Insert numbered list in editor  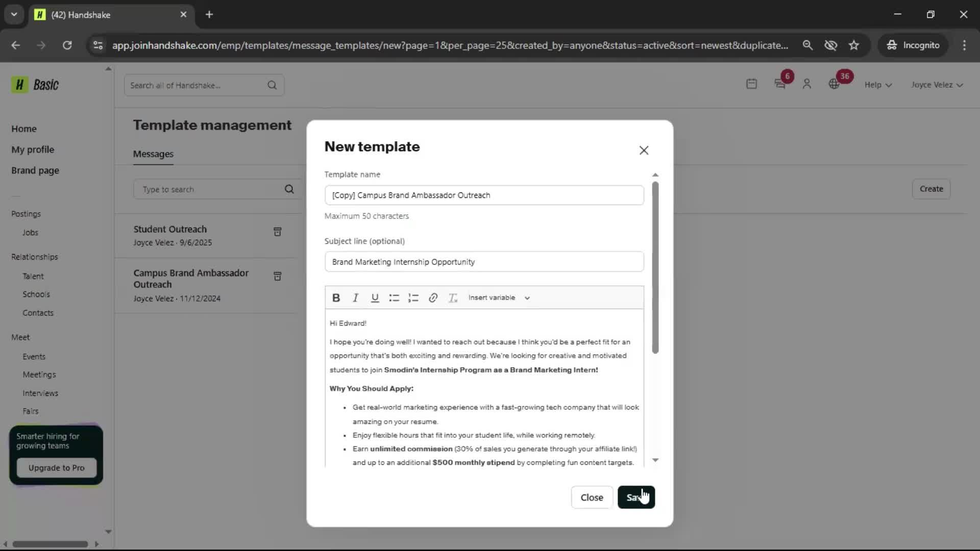(413, 298)
